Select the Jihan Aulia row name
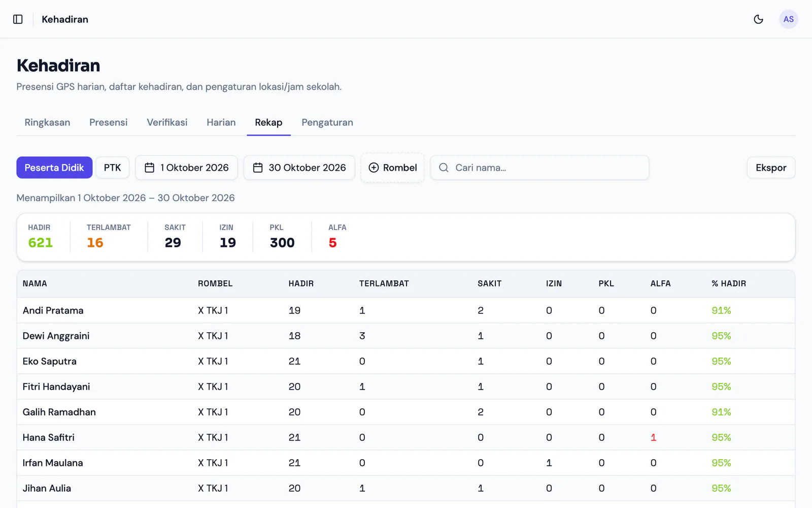Image resolution: width=812 pixels, height=508 pixels. (x=47, y=488)
